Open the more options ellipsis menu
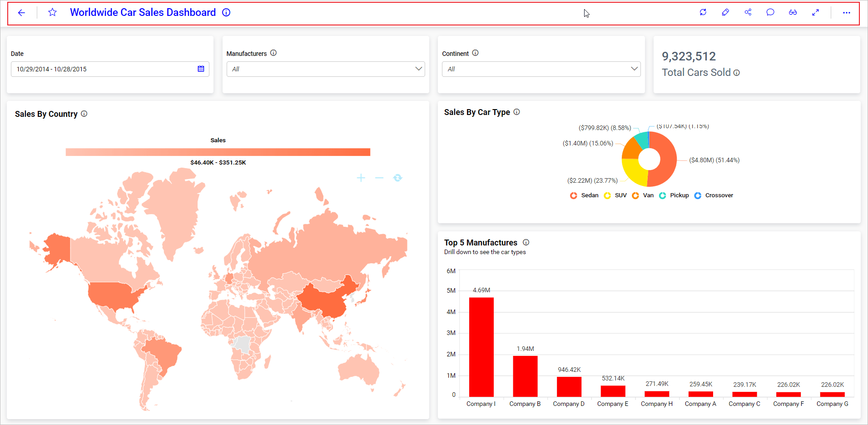Image resolution: width=868 pixels, height=425 pixels. 847,13
